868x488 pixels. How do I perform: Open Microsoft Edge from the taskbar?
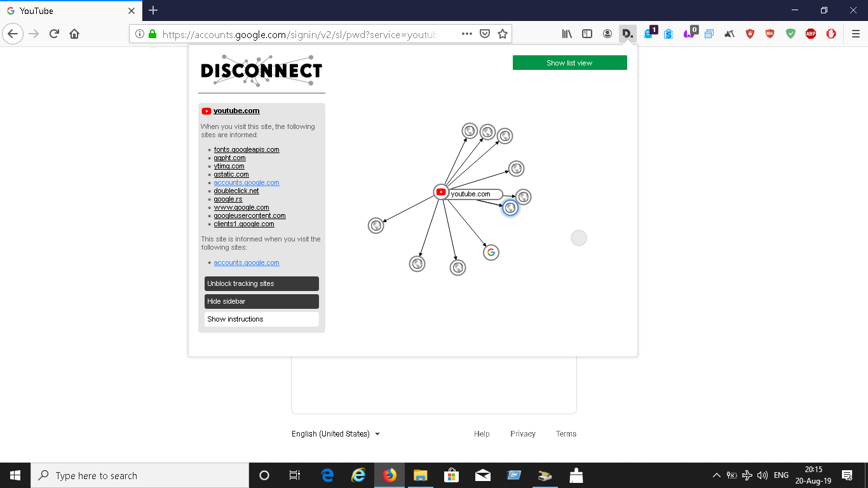[328, 475]
